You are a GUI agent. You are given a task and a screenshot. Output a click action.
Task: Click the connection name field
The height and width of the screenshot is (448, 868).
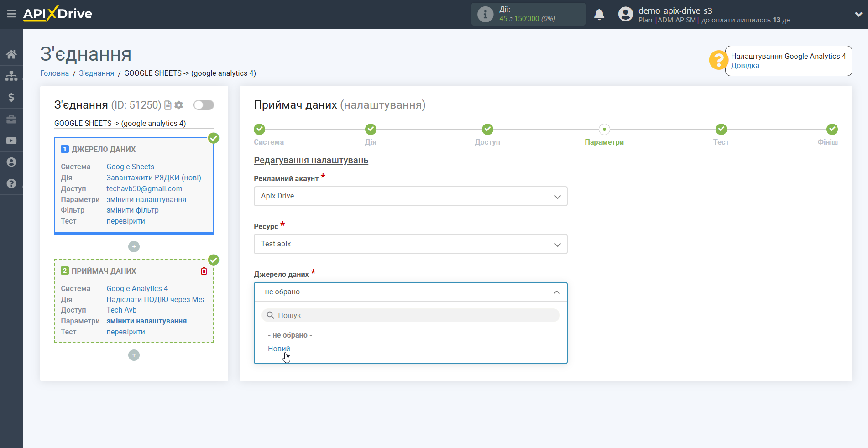pyautogui.click(x=134, y=123)
